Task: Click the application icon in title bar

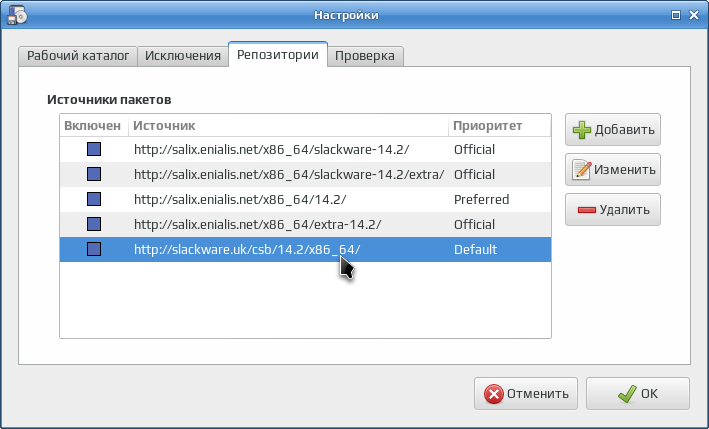Action: [x=17, y=14]
